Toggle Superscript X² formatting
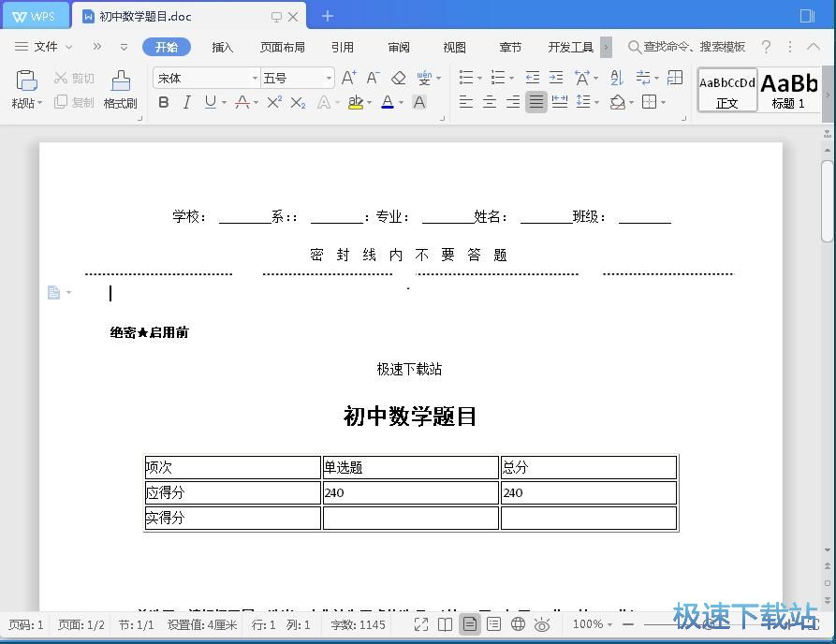The width and height of the screenshot is (836, 644). pyautogui.click(x=274, y=102)
